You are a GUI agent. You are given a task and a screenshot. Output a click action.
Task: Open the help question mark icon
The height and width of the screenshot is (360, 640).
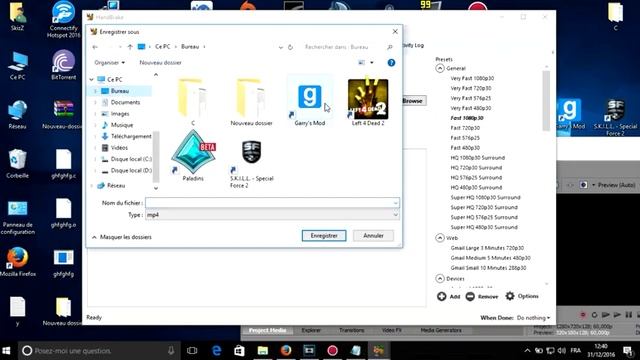coord(391,62)
